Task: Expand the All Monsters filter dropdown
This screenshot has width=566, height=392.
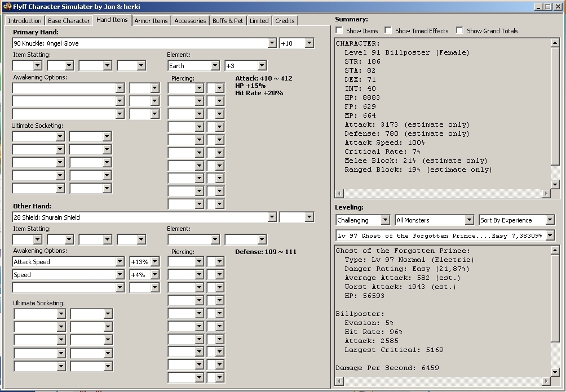Action: tap(469, 220)
